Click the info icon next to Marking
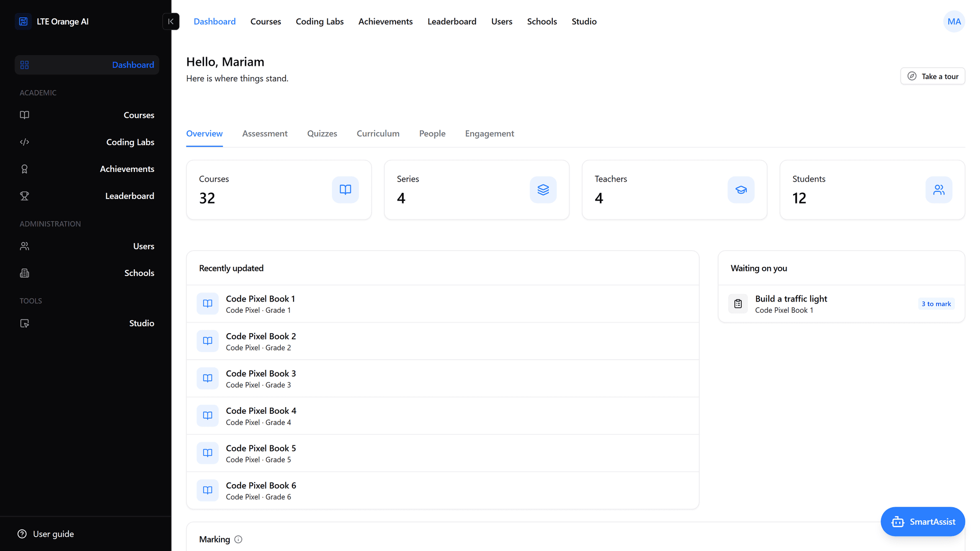Viewport: 980px width, 551px height. pyautogui.click(x=238, y=540)
